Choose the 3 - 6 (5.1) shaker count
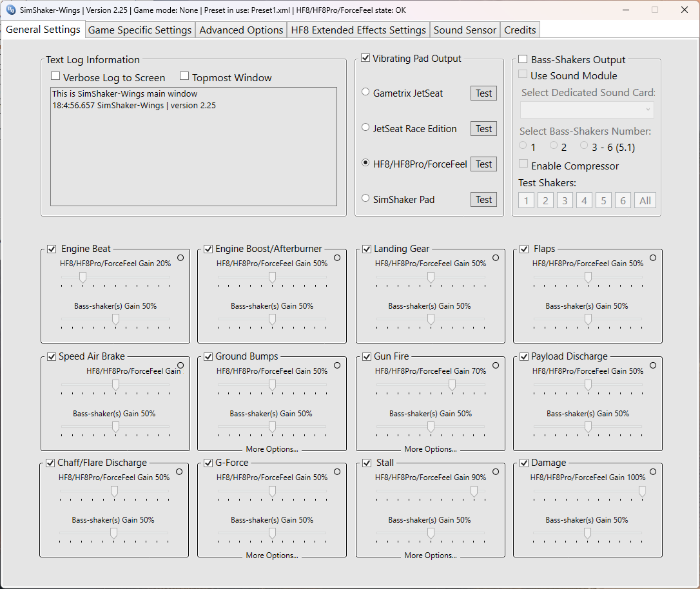 (x=584, y=146)
